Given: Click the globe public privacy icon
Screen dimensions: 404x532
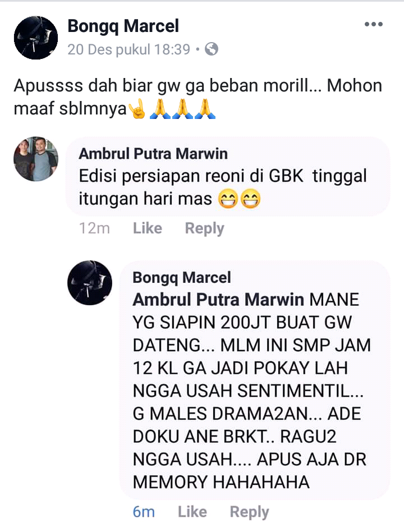Looking at the screenshot, I should pyautogui.click(x=212, y=49).
